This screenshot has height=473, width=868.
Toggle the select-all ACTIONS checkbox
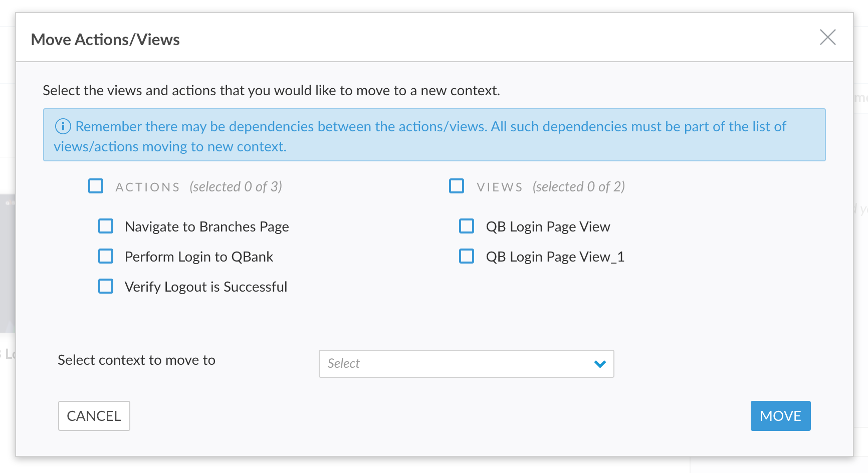click(x=96, y=186)
